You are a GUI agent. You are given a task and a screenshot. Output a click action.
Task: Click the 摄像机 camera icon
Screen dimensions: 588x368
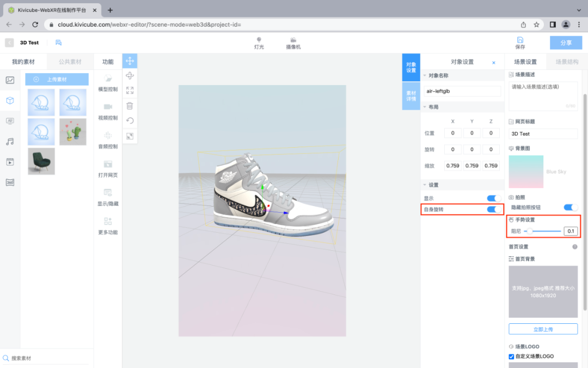tap(293, 43)
